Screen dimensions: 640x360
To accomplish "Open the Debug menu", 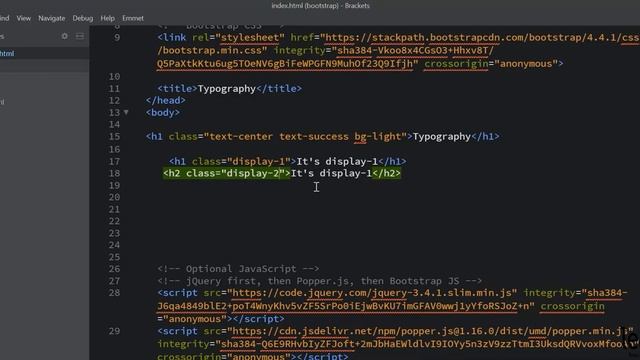I will coord(83,18).
